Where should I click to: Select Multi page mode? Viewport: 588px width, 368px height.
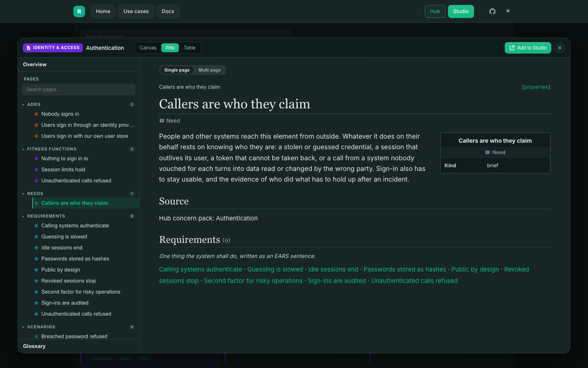pos(209,70)
